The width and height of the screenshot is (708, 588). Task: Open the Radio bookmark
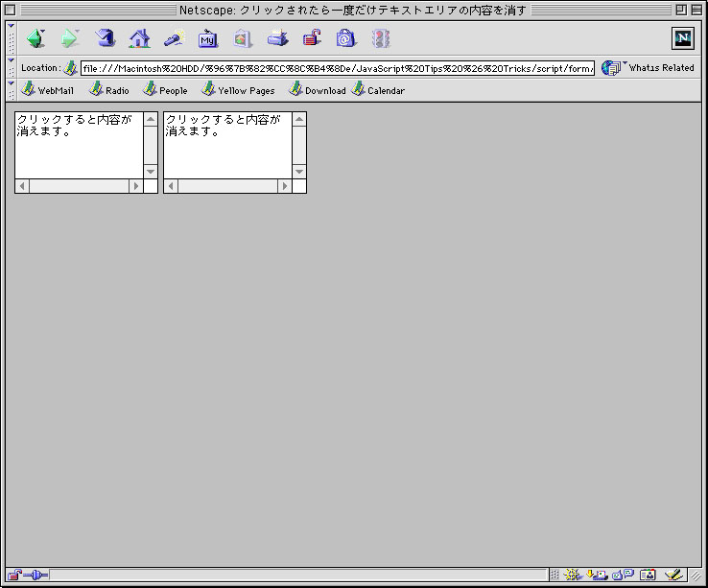tap(108, 89)
